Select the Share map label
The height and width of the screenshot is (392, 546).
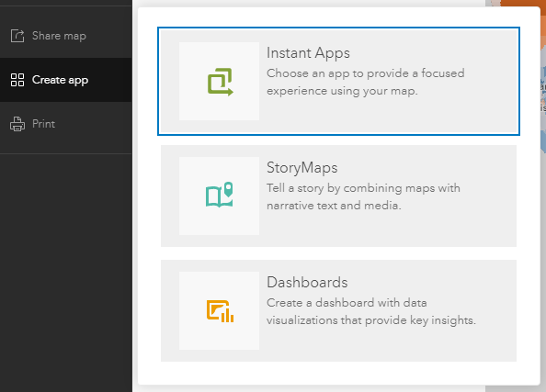click(59, 36)
